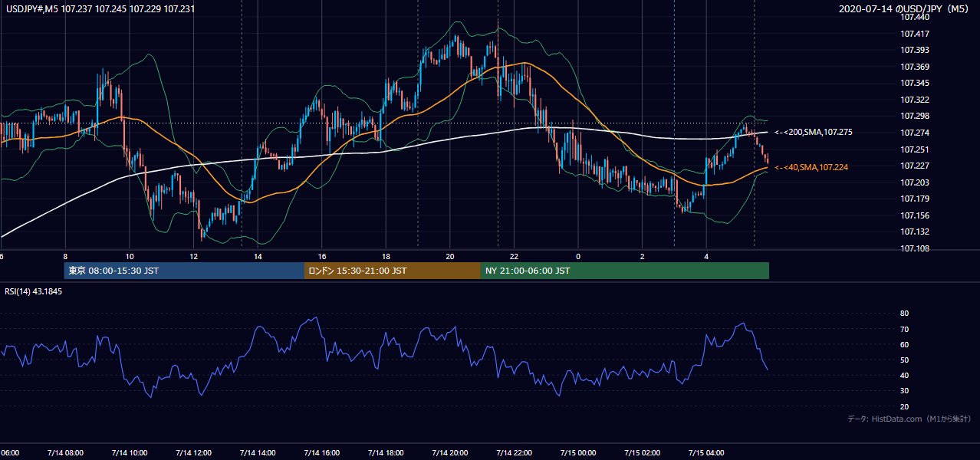Click the 40 SMA label reading 107.224
980x460 pixels.
point(813,167)
